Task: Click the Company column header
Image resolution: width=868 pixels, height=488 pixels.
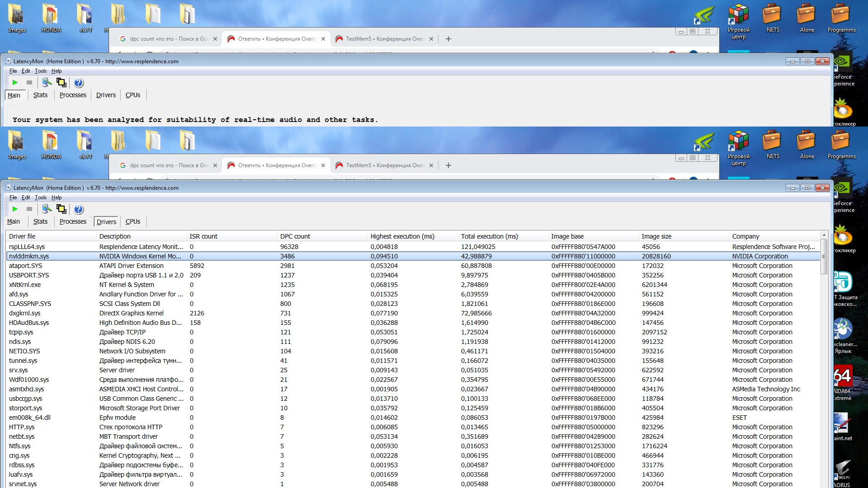Action: [746, 236]
